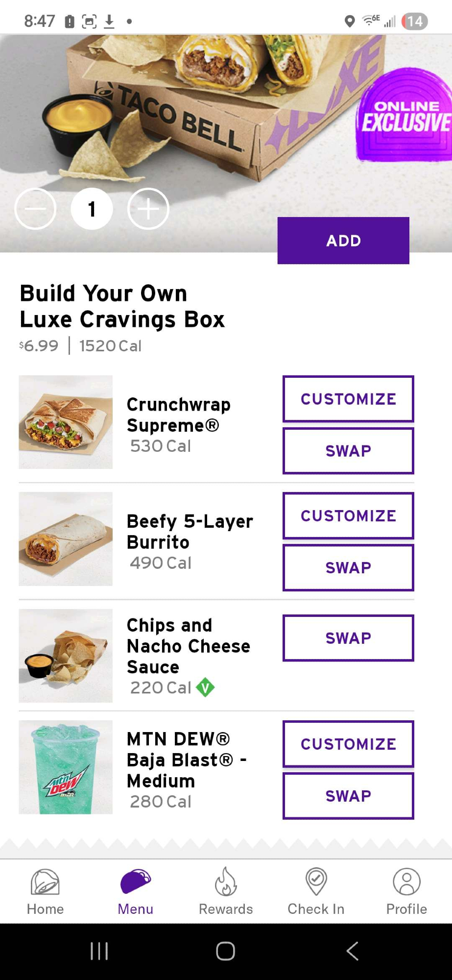Swap the MTN DEW Baja Blast drink

point(348,796)
